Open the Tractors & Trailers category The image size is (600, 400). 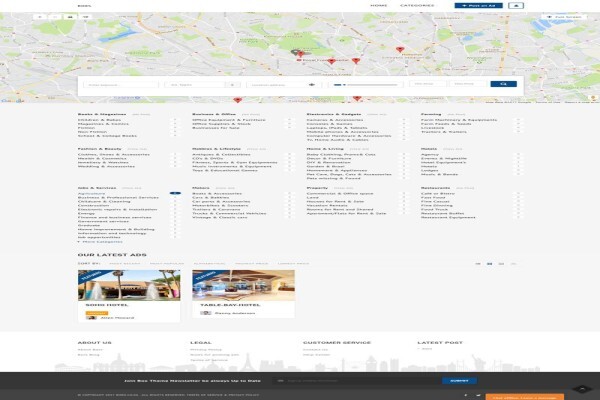pos(444,132)
